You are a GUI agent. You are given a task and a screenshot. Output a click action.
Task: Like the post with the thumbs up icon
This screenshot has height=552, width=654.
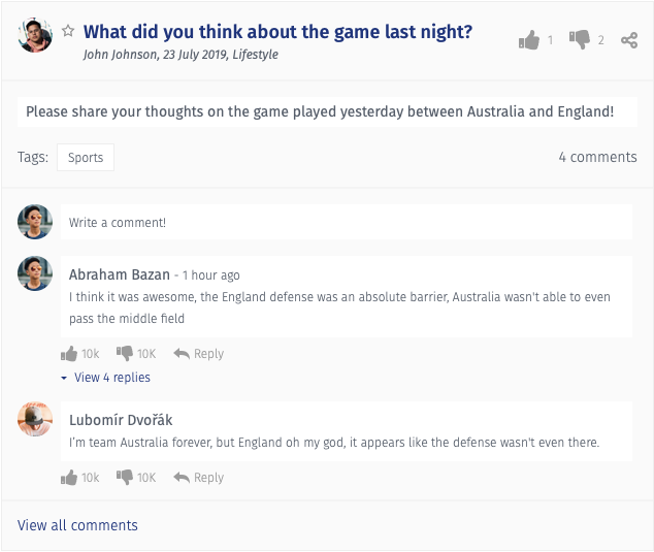[x=529, y=40]
